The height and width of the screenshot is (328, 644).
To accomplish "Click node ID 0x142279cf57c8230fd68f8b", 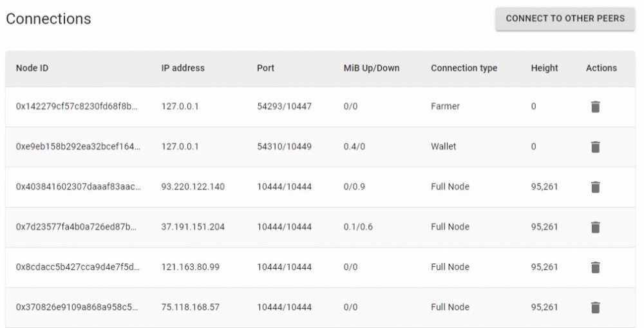I will (x=77, y=106).
